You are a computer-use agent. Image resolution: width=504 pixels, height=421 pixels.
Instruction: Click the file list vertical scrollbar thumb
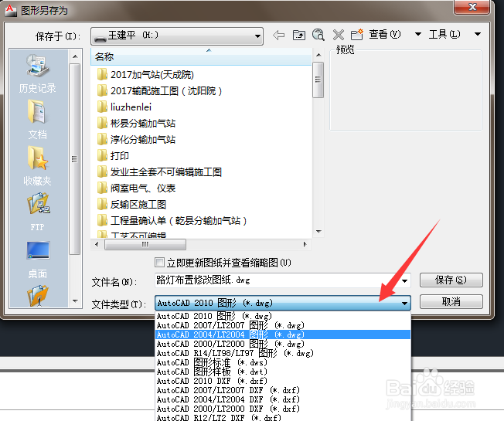[x=318, y=80]
